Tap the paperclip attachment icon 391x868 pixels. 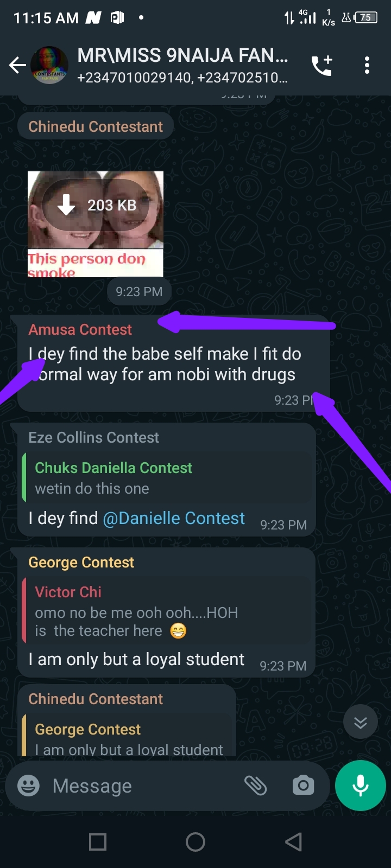(255, 786)
